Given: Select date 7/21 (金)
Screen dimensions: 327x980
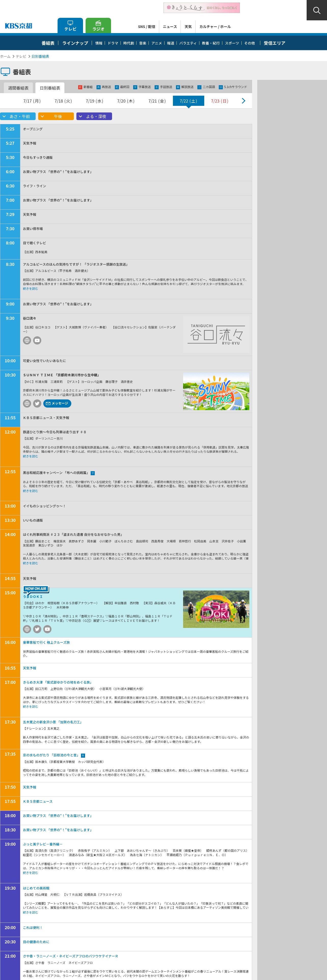Looking at the screenshot, I should coord(157,101).
